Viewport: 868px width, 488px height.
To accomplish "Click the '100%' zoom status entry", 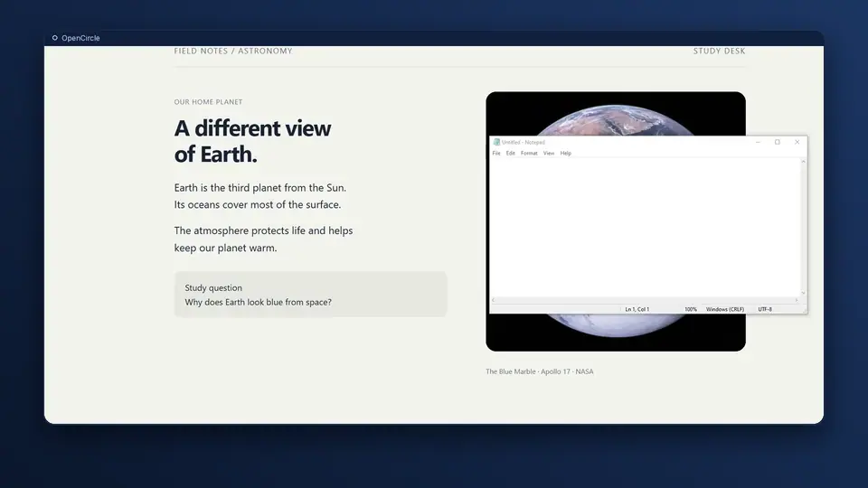I will pos(690,309).
